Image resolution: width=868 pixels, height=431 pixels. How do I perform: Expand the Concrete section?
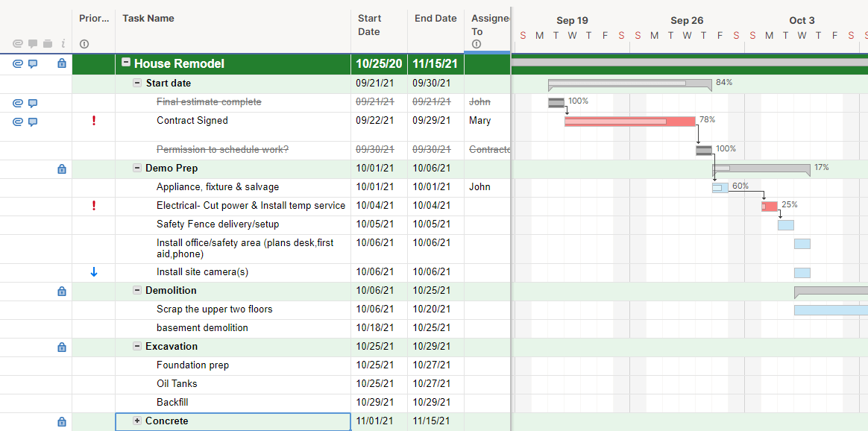[137, 421]
